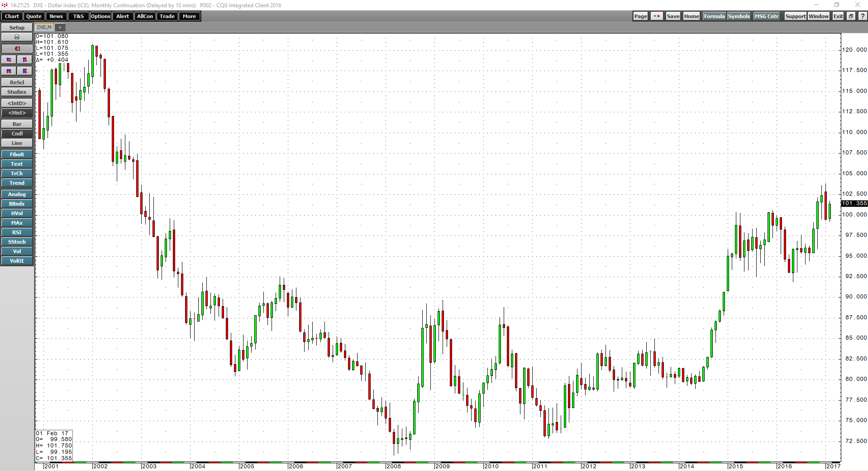Click the 2008 label on time axis
The height and width of the screenshot is (471, 868).
(393, 466)
